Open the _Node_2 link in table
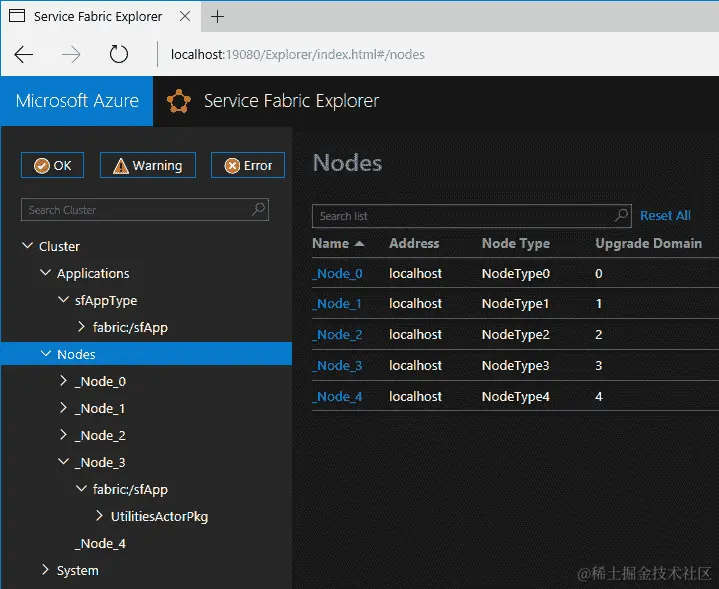 (337, 335)
